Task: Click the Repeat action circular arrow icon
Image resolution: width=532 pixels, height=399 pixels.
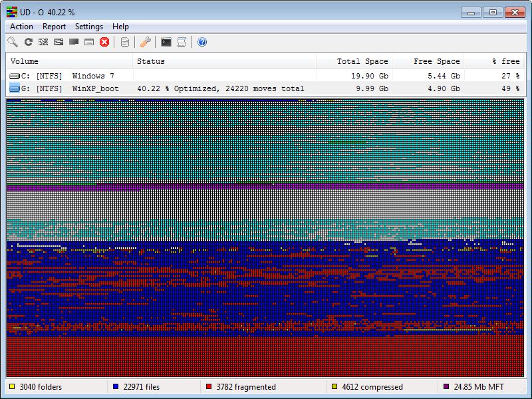Action: [x=28, y=42]
